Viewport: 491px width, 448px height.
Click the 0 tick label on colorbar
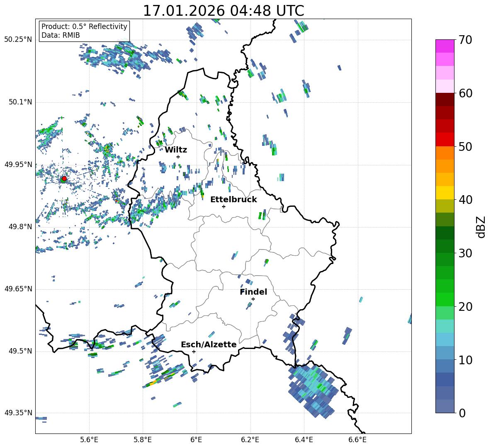pos(462,413)
